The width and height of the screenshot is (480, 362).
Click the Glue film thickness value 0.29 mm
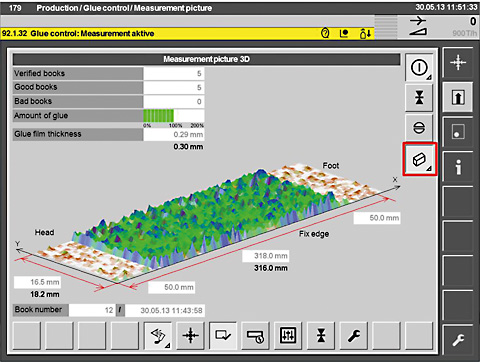tap(174, 134)
